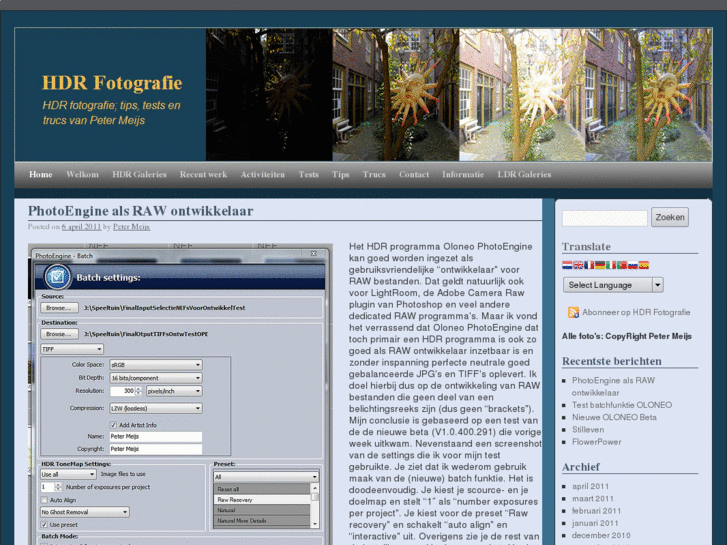This screenshot has width=727, height=545.
Task: Open the Welkom menu item
Action: point(82,174)
